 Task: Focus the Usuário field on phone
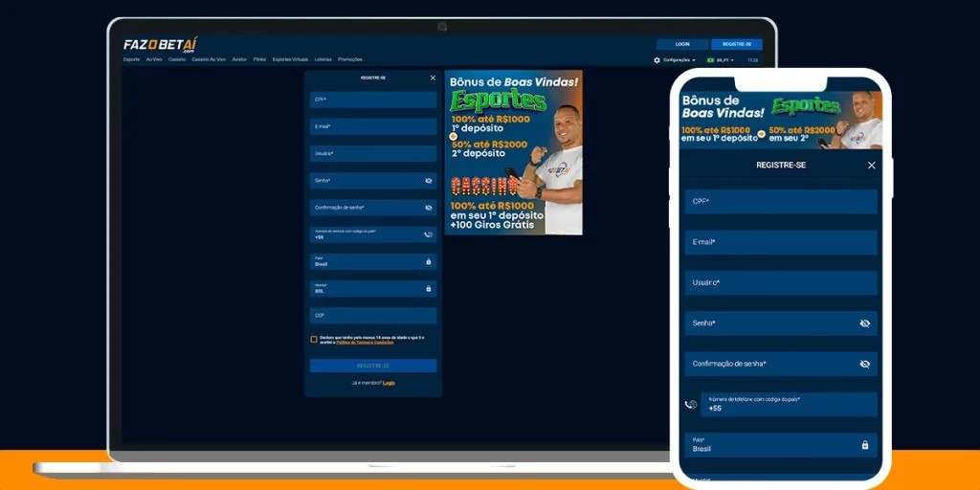pyautogui.click(x=781, y=282)
